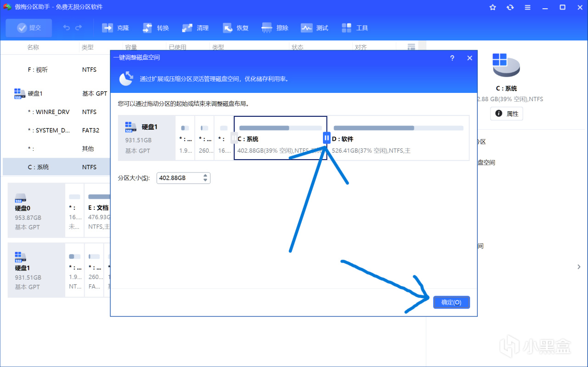Open the 工具 tools menu
The image size is (588, 367).
pyautogui.click(x=355, y=28)
